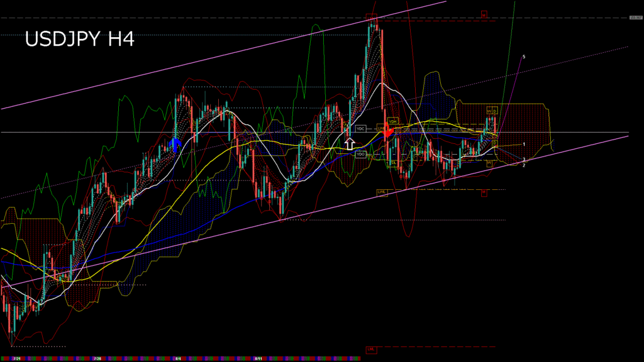644x362 pixels.
Task: Select the YDC level label
Action: (360, 128)
